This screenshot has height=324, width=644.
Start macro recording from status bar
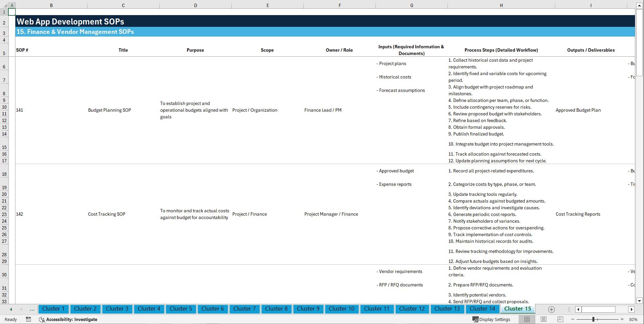coord(28,319)
